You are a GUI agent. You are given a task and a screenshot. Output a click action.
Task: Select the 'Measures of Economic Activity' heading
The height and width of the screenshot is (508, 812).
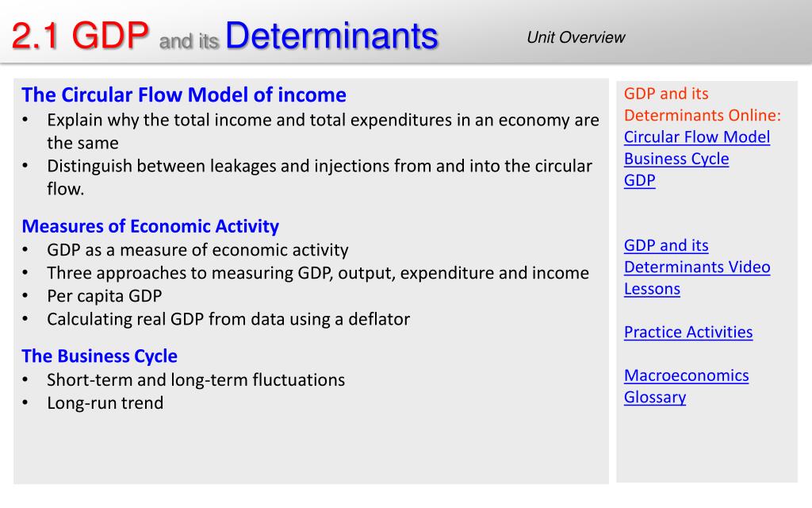point(150,226)
